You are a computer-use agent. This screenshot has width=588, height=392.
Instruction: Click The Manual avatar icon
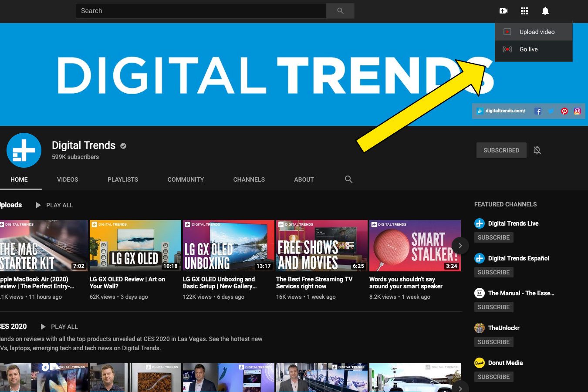480,293
